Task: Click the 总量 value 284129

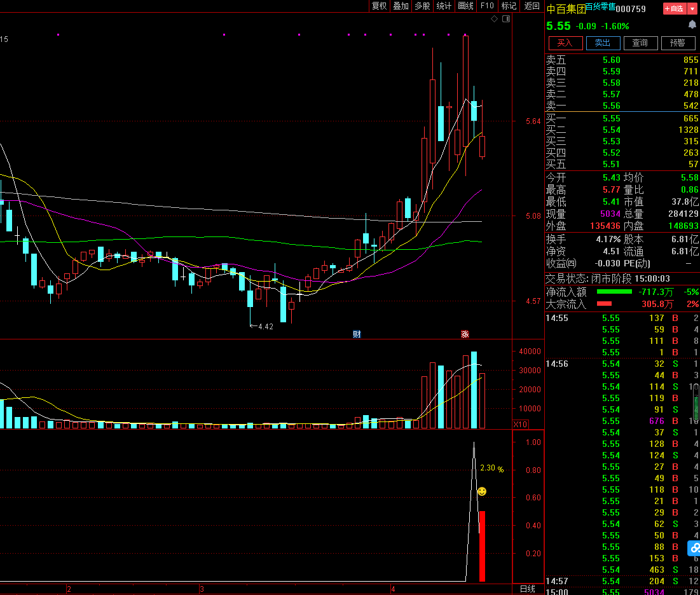Action: click(683, 214)
